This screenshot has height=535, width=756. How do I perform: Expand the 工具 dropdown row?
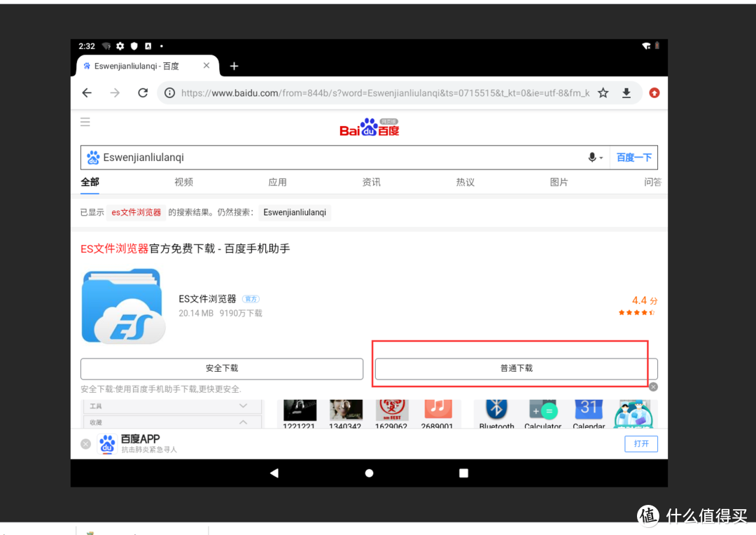click(173, 406)
